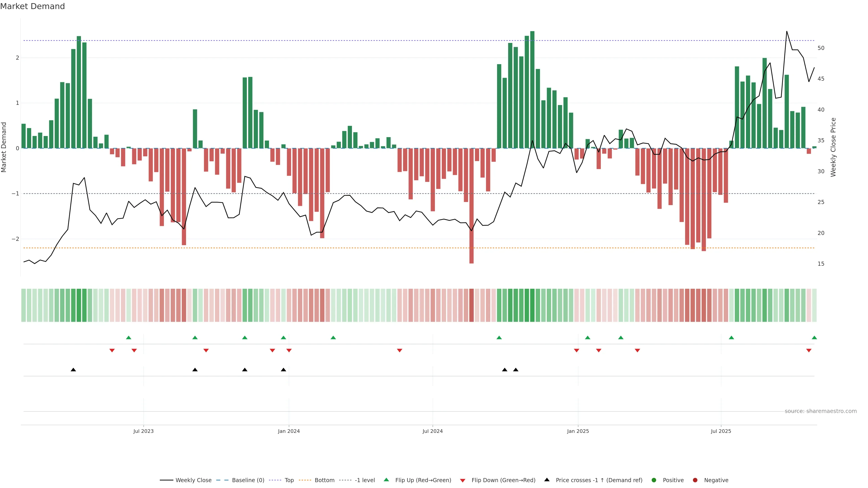Toggle the Top dotted line legend entry
Image resolution: width=868 pixels, height=488 pixels.
coord(289,480)
